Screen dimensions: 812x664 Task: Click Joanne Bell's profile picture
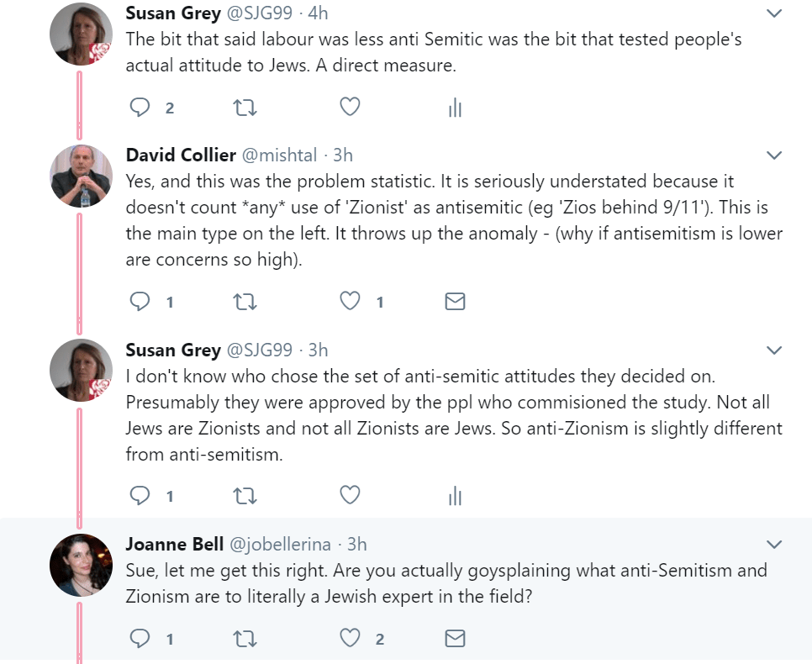point(82,565)
